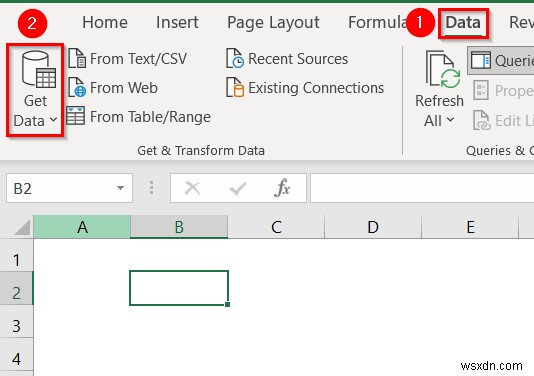
Task: Click the Enter checkmark in formula bar
Action: [x=238, y=188]
